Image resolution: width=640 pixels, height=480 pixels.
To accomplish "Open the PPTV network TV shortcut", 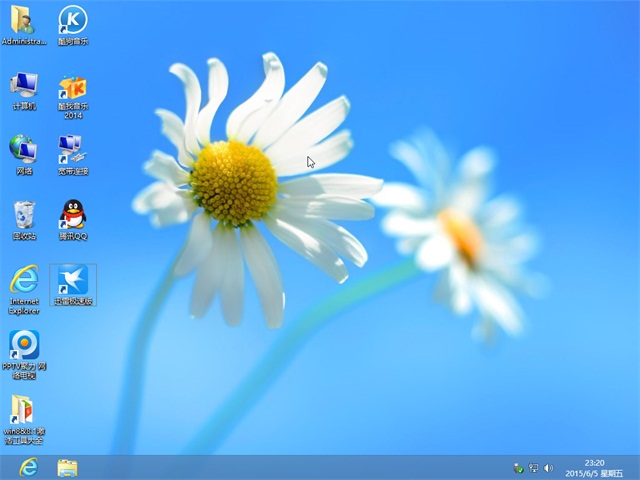I will pyautogui.click(x=23, y=346).
